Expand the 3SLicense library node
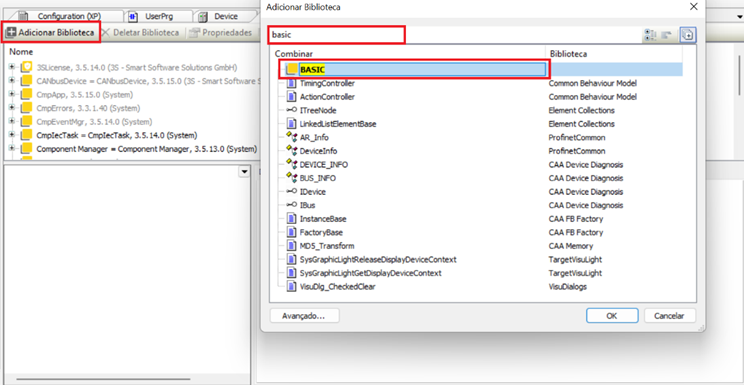744x385 pixels. (x=11, y=67)
